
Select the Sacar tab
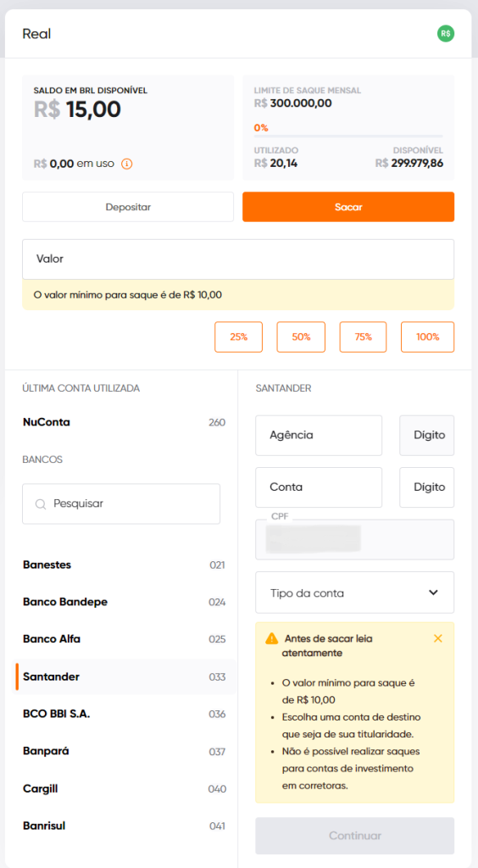tap(348, 207)
